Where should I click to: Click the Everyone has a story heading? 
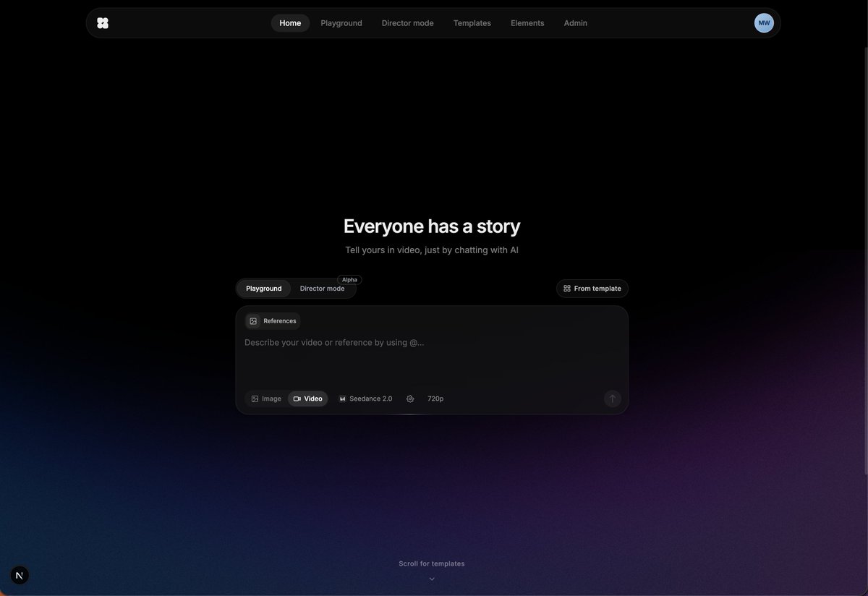(x=432, y=226)
